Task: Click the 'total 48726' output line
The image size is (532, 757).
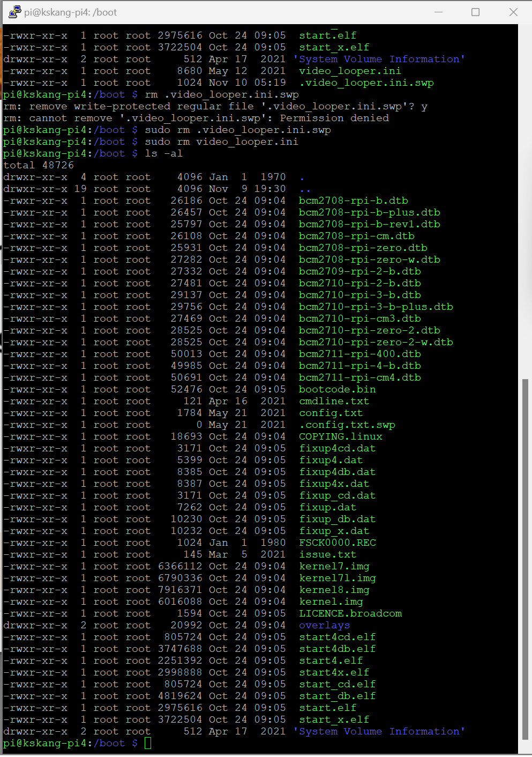Action: tap(39, 165)
